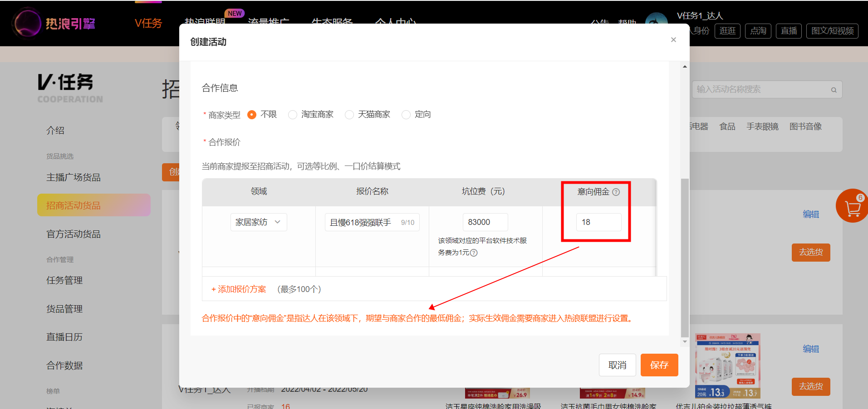Viewport: 868px width, 409px height.
Task: Click the 热浪引擎 logo
Action: [54, 23]
